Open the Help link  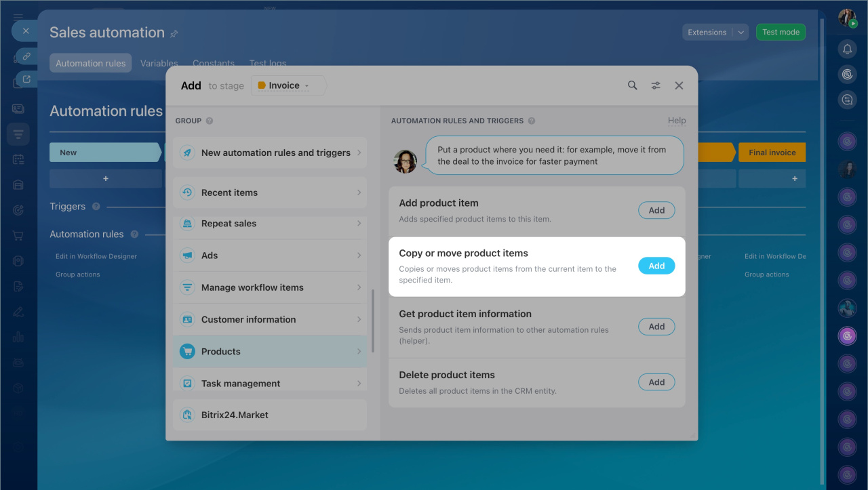click(676, 121)
